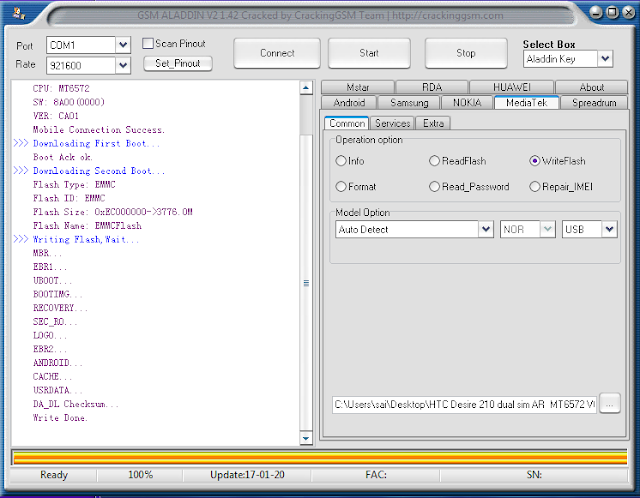Click the Connect button
The height and width of the screenshot is (498, 640).
(277, 53)
